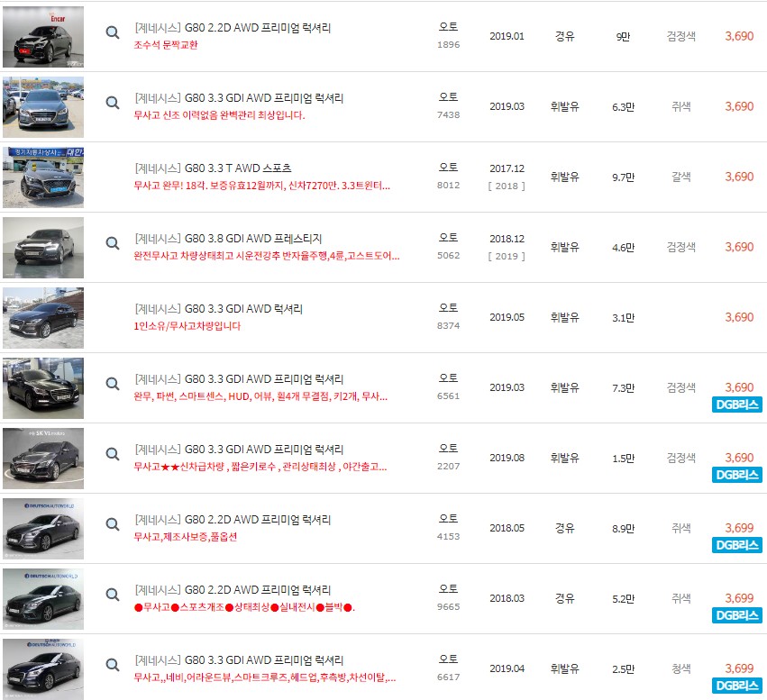
Task: Click the DGB리스 badge for the 5.2만 km car
Action: (736, 615)
